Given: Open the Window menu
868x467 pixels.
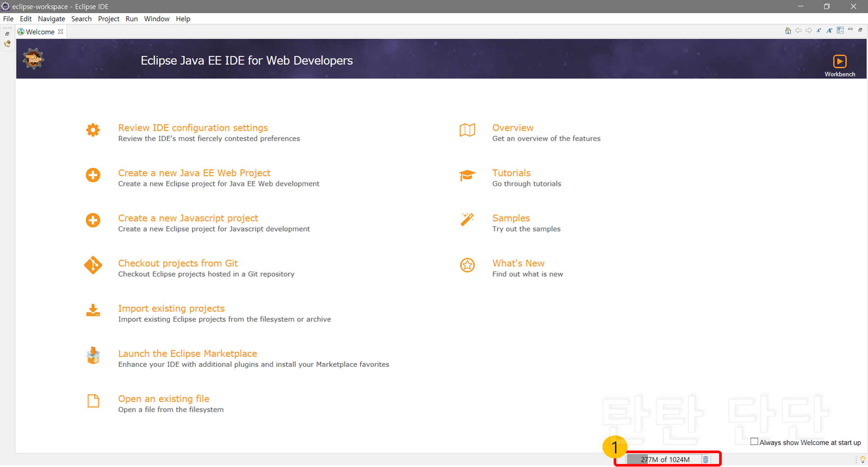Looking at the screenshot, I should (x=157, y=19).
